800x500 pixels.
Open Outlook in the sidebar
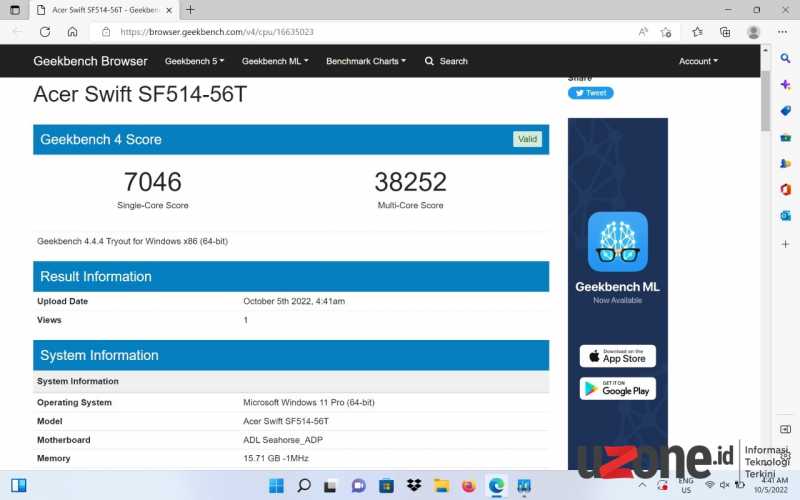tap(785, 216)
